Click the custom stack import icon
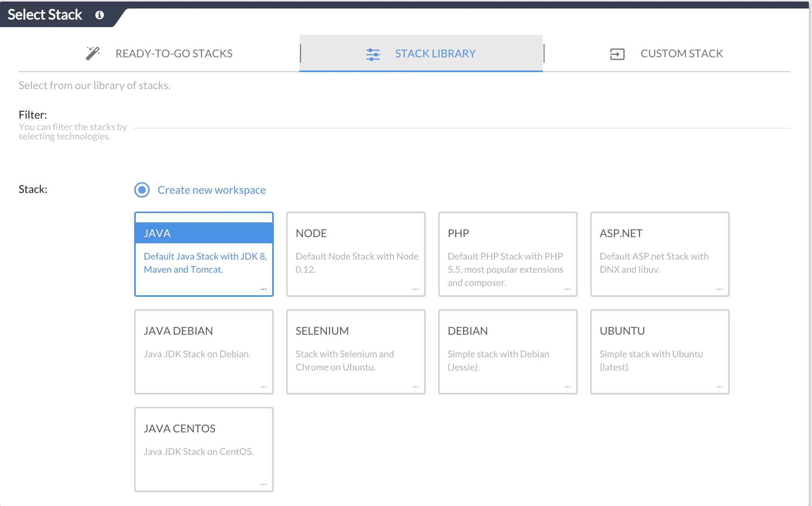812x506 pixels. tap(617, 54)
